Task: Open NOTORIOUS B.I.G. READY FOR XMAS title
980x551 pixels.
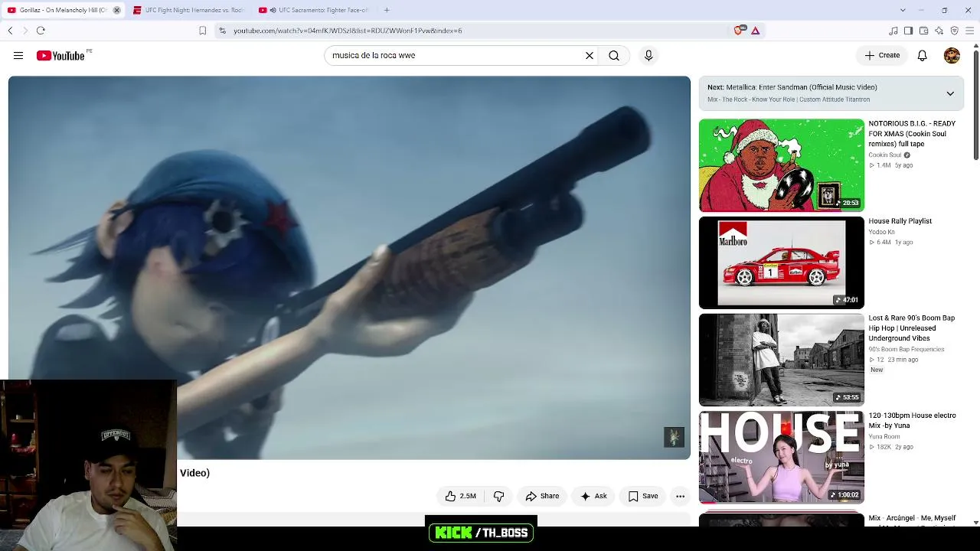Action: tap(912, 133)
